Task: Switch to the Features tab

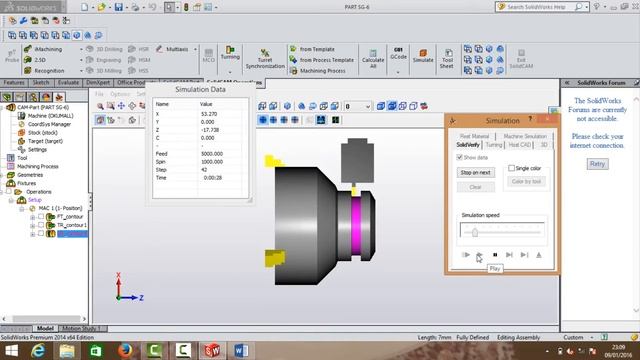Action: coord(14,82)
